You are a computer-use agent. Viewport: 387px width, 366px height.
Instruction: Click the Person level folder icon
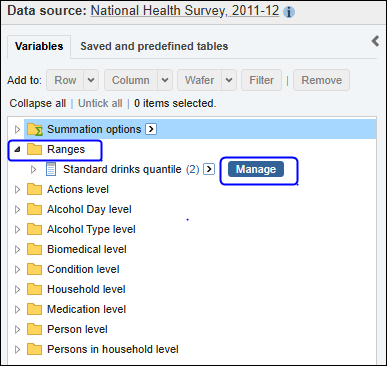click(x=34, y=329)
